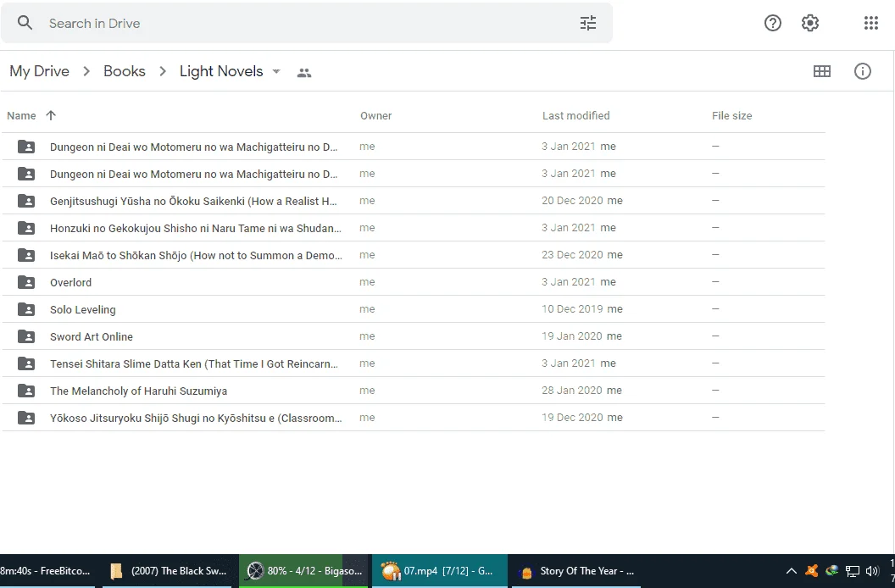The width and height of the screenshot is (895, 588).
Task: Click the Solo Leveling folder icon
Action: coord(26,309)
